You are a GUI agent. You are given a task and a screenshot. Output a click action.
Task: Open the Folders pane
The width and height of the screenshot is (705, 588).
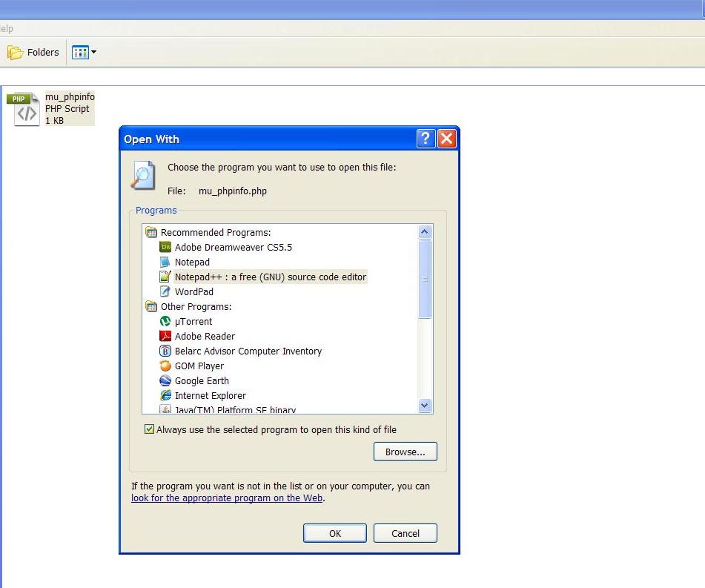point(33,52)
